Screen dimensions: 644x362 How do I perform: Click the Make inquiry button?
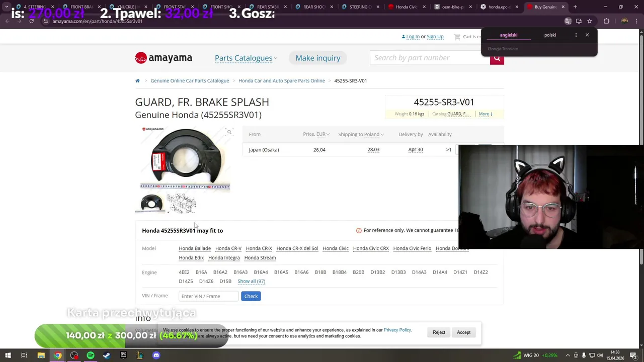(318, 58)
